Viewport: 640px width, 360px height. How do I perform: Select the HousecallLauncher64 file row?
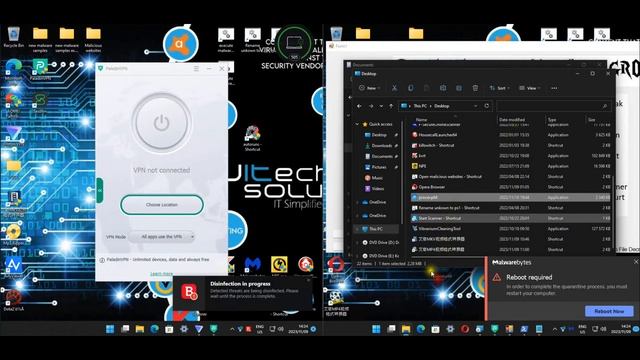click(x=510, y=135)
